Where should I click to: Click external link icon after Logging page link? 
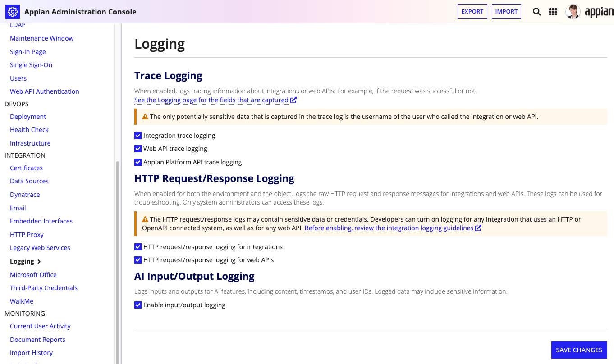(x=293, y=100)
